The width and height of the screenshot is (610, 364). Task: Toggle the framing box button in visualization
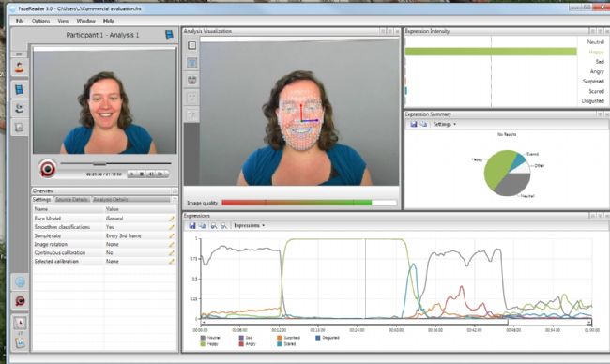pos(191,45)
